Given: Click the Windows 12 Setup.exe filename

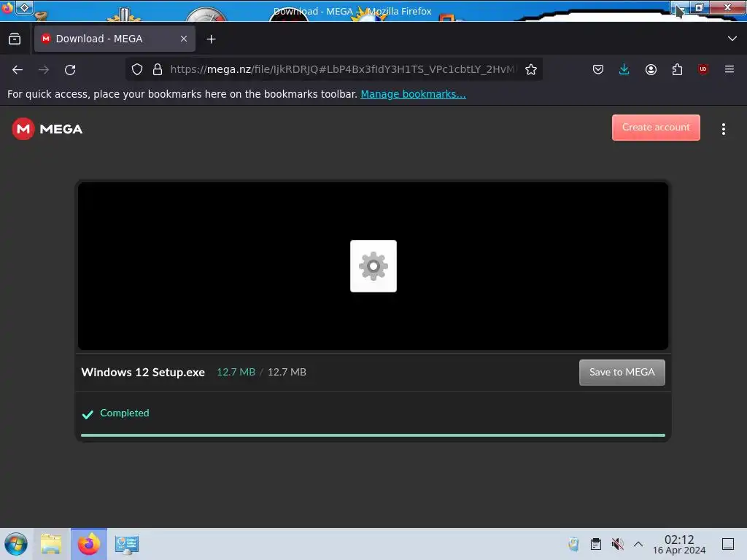Looking at the screenshot, I should click(x=143, y=373).
